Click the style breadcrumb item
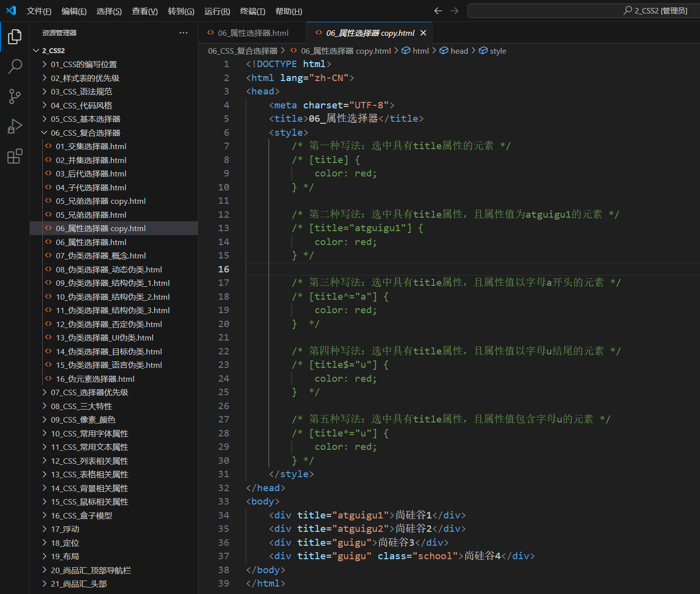 tap(498, 51)
